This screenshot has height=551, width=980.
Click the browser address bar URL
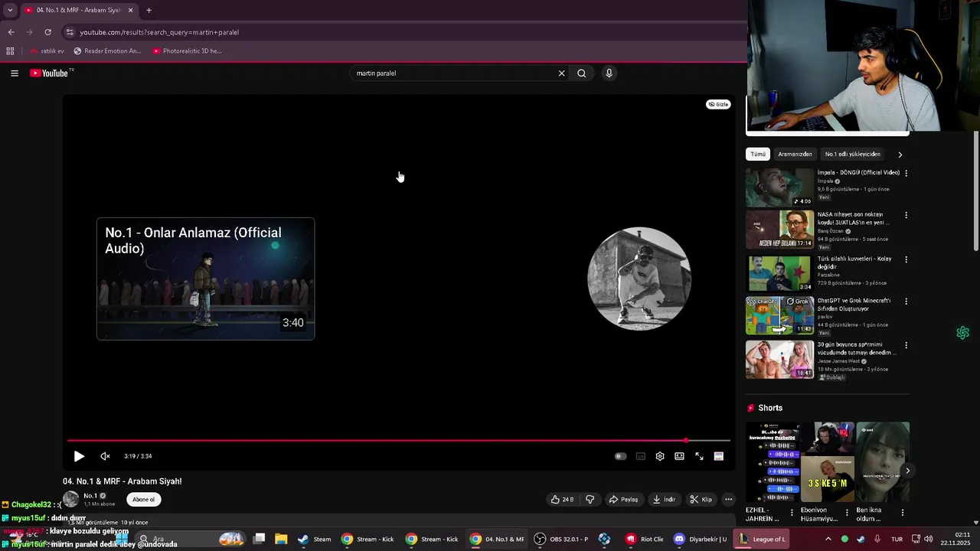click(x=159, y=32)
